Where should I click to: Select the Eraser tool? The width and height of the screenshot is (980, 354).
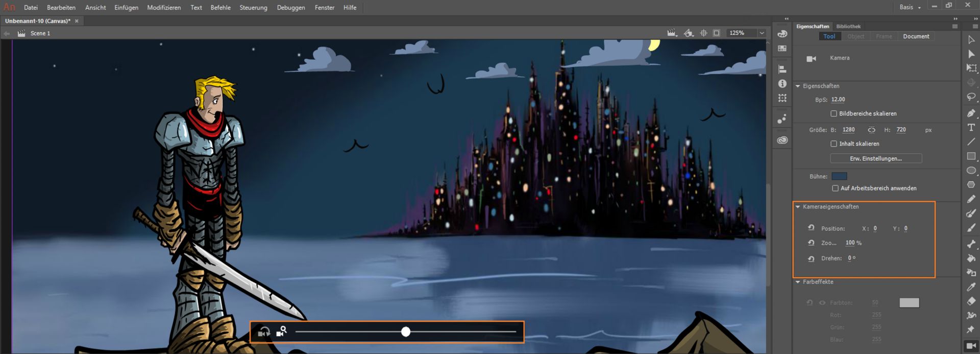coord(971,301)
